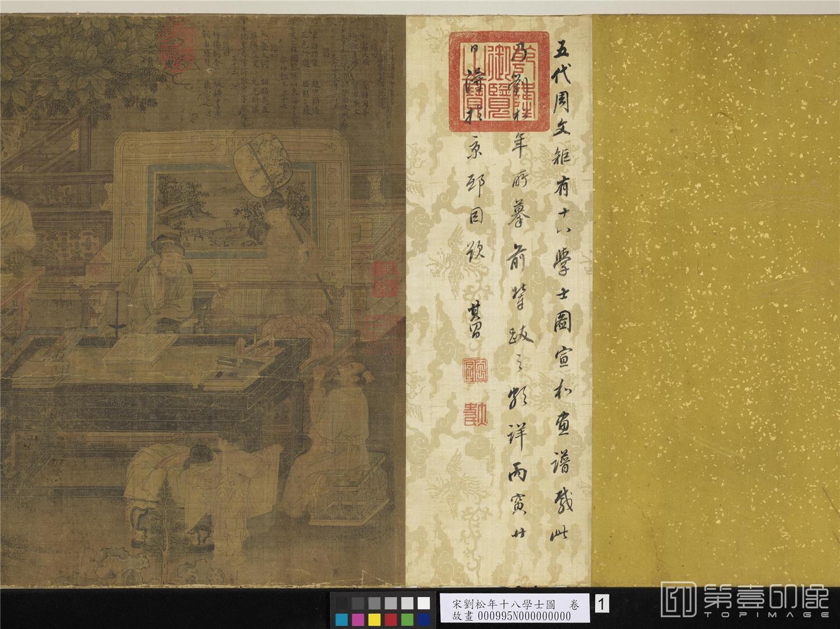
Task: Click the label text 宋劉松年十八學士圖 卷
Action: (x=516, y=605)
